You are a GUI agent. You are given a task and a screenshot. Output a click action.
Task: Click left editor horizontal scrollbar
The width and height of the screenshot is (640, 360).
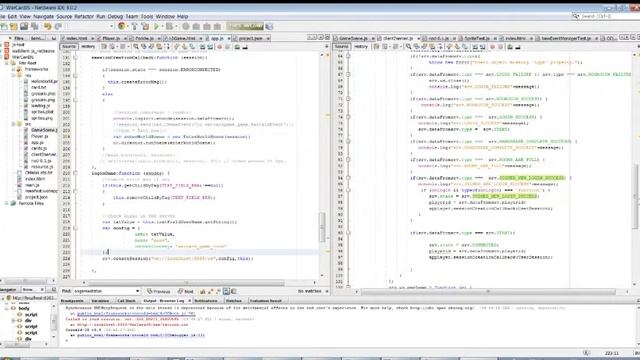[186, 282]
